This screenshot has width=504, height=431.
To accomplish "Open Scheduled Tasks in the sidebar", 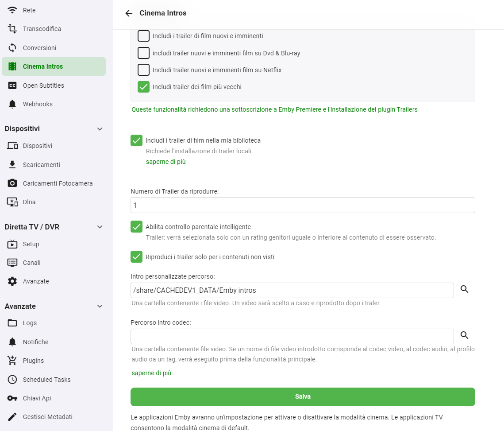I will [x=46, y=380].
